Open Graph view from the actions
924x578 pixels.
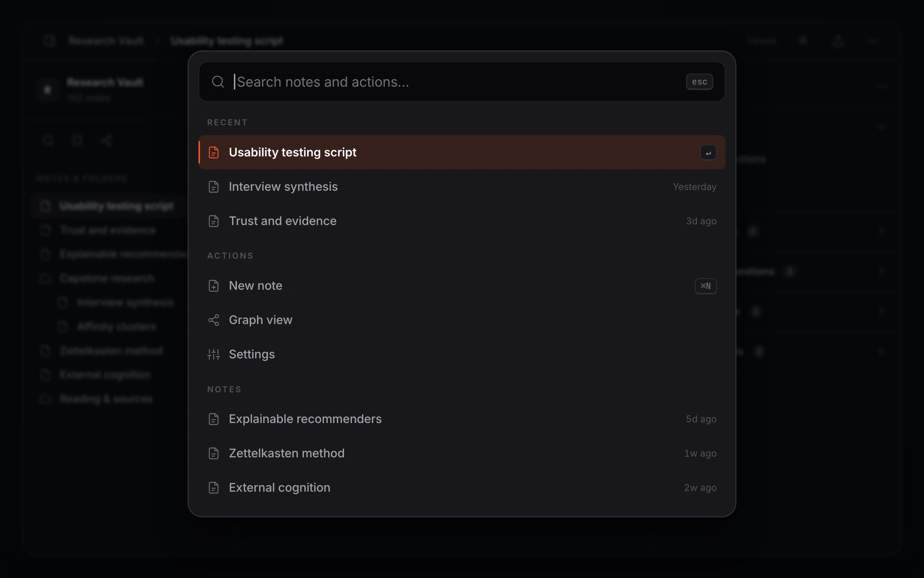pyautogui.click(x=462, y=320)
